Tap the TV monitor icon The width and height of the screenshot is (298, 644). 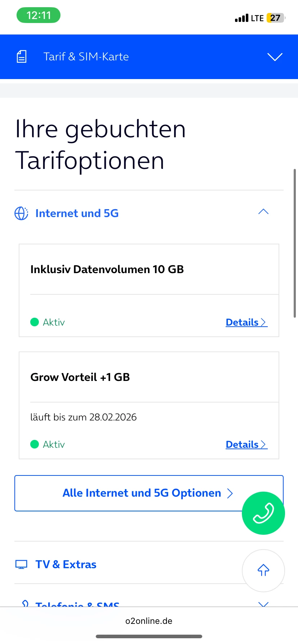(x=21, y=564)
